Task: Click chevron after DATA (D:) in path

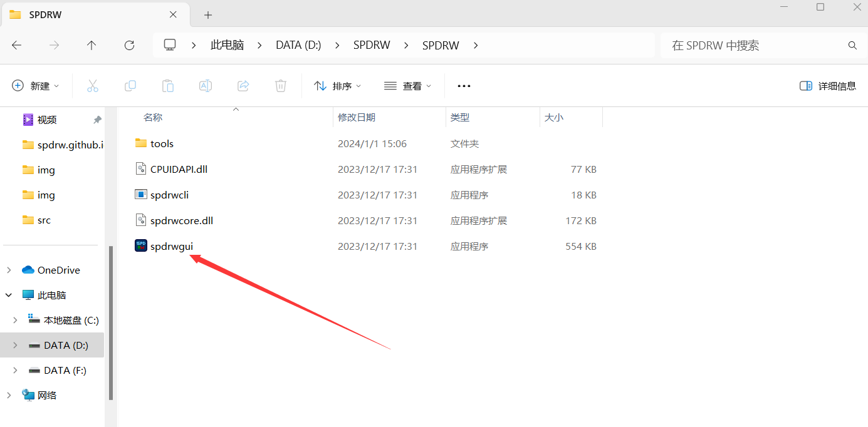Action: pyautogui.click(x=337, y=45)
